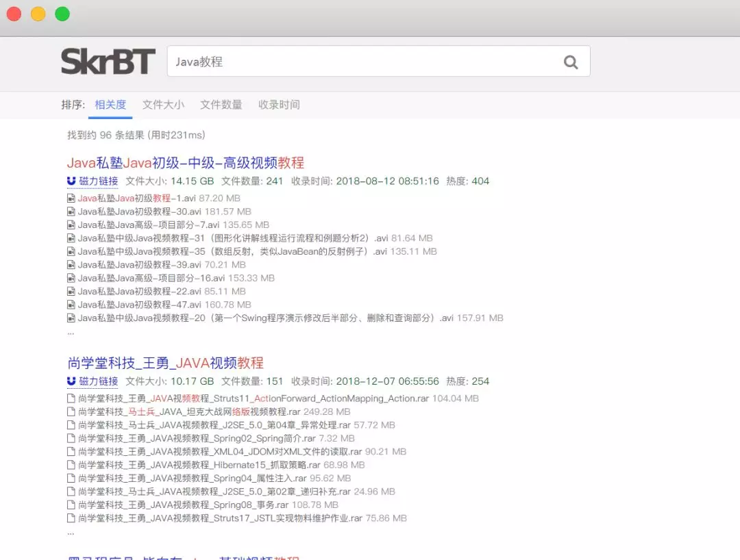Click file name J2SE_5.0_第04章_异常处理.rar
This screenshot has width=740, height=560.
pos(214,424)
